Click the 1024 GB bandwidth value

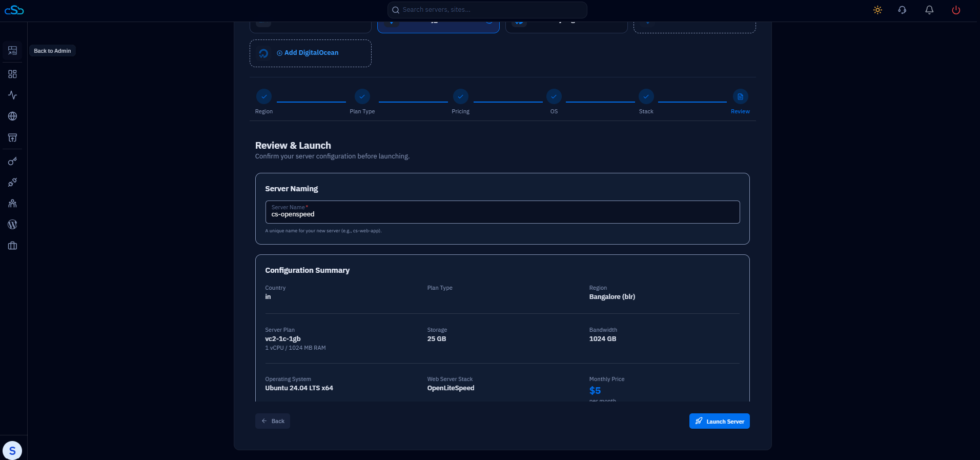tap(603, 339)
